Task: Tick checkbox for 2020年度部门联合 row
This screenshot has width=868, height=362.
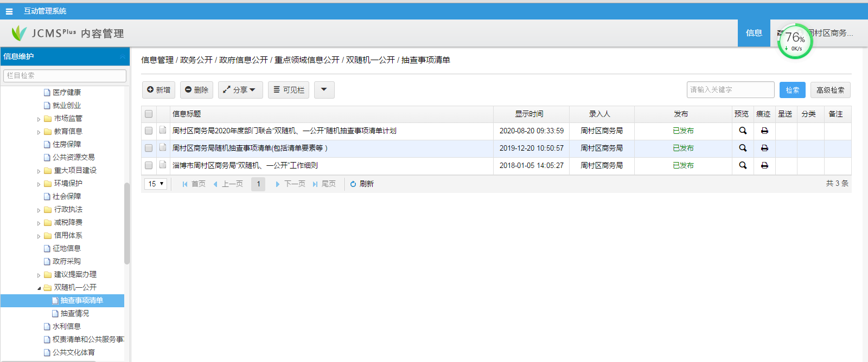Action: [149, 131]
